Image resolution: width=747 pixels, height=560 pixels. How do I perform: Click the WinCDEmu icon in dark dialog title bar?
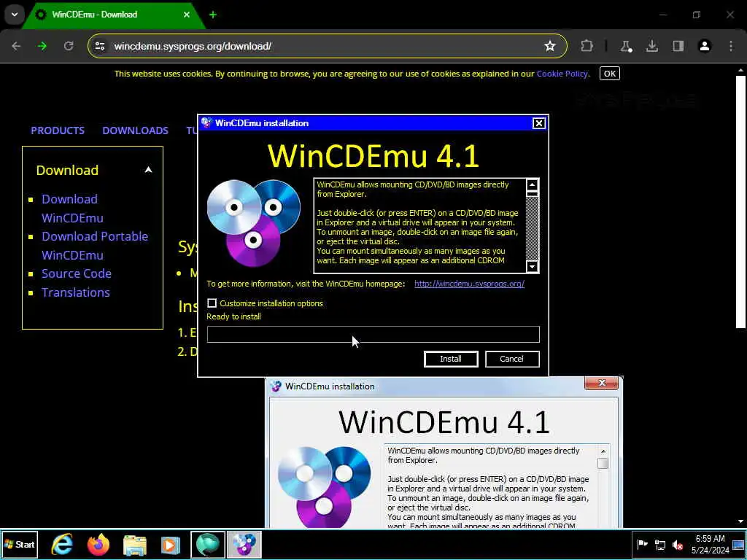[x=206, y=122]
